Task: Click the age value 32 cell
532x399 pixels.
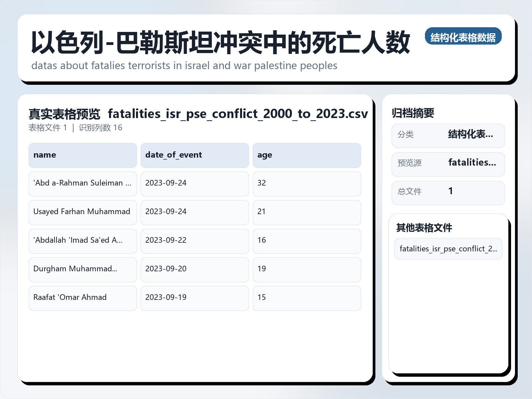Action: pos(307,184)
